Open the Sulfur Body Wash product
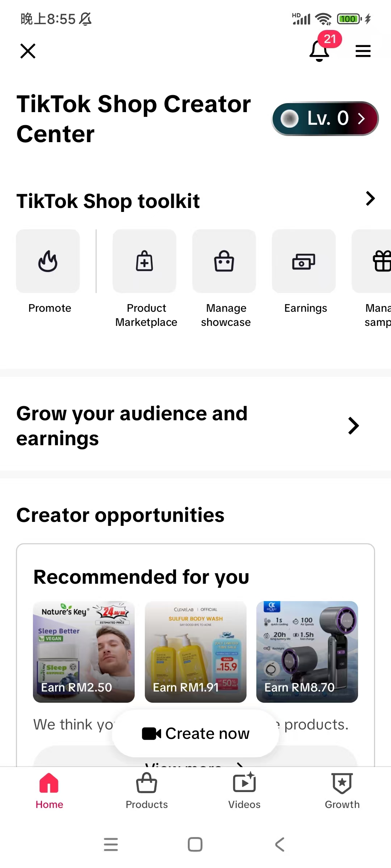The image size is (391, 868). (x=195, y=652)
